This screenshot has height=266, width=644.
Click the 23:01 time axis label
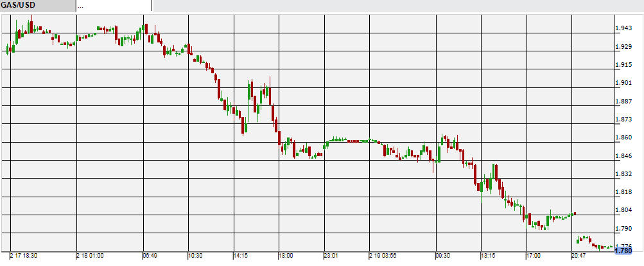331,255
